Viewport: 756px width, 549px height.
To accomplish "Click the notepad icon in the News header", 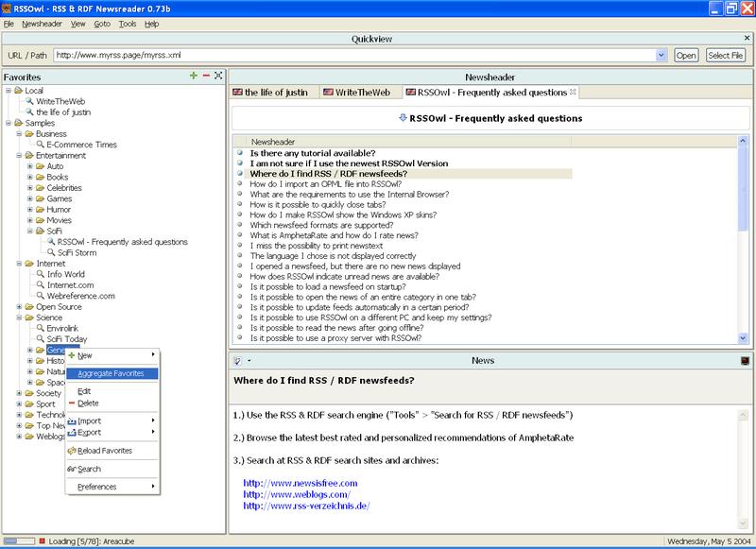I will pos(237,361).
